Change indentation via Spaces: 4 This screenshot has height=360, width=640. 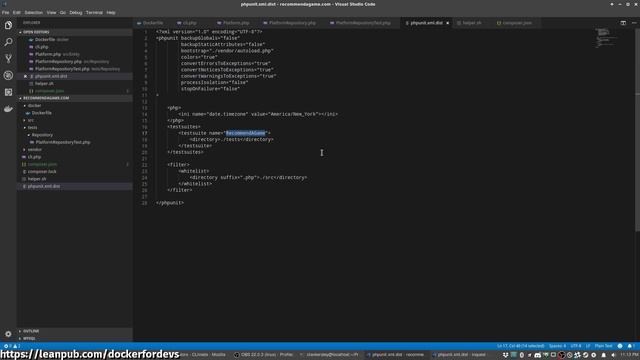(558, 346)
